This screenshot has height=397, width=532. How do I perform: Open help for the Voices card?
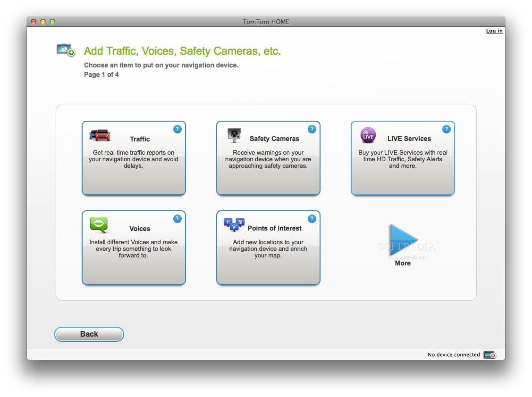[x=177, y=219]
